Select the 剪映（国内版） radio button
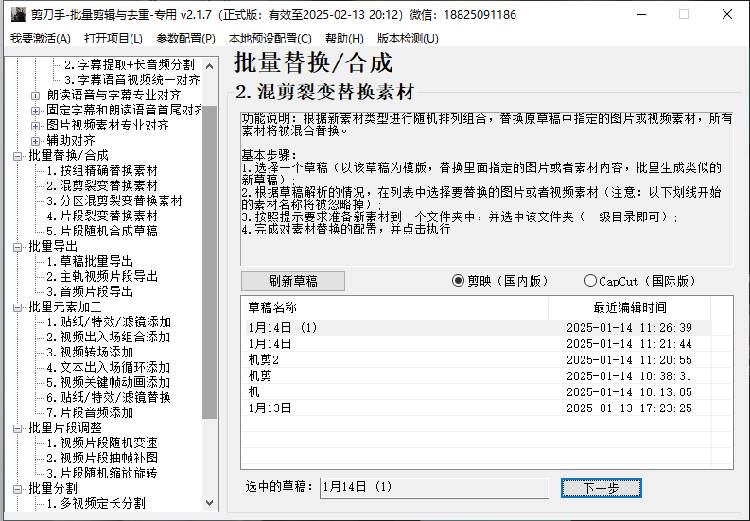Image resolution: width=750 pixels, height=521 pixels. pyautogui.click(x=459, y=281)
